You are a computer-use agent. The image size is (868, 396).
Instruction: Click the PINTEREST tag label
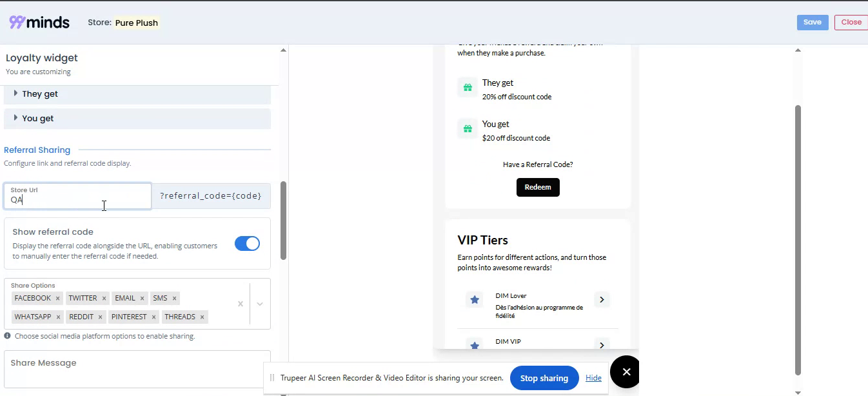click(129, 317)
